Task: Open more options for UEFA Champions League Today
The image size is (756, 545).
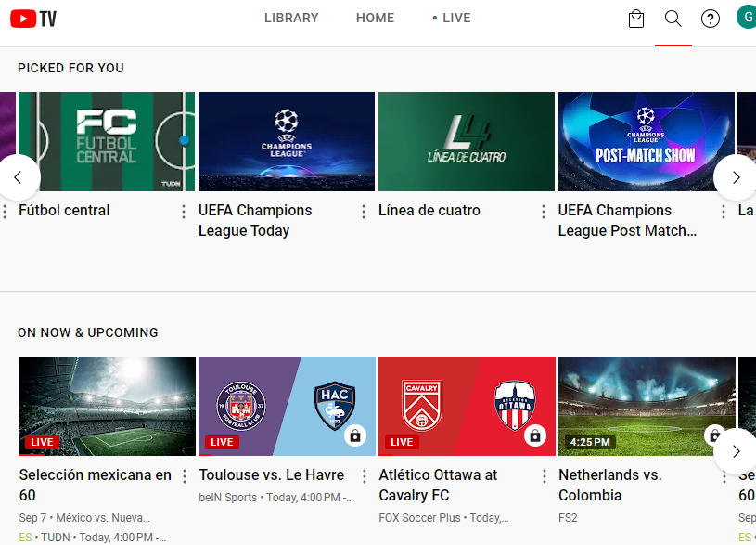Action: point(364,212)
